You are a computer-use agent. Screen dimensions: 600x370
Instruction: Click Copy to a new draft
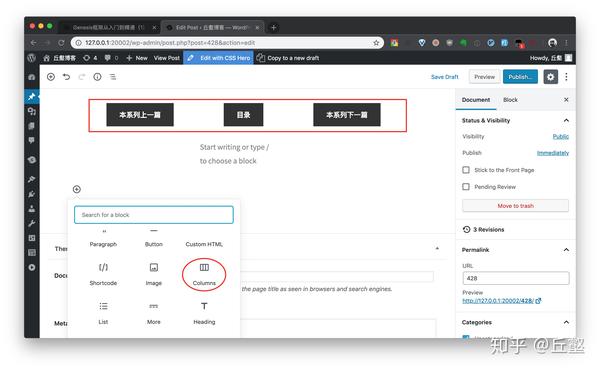pyautogui.click(x=288, y=58)
